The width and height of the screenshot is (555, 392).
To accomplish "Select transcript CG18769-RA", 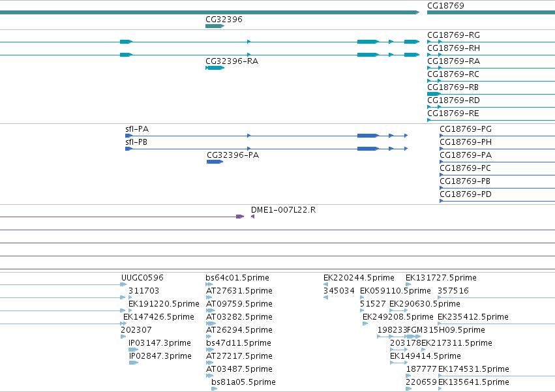I will coord(453,61).
